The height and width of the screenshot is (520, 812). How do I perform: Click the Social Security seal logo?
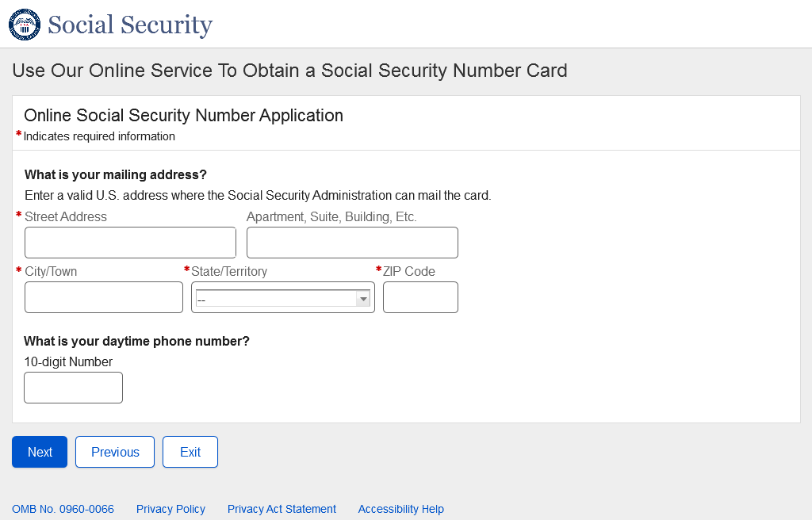[25, 25]
